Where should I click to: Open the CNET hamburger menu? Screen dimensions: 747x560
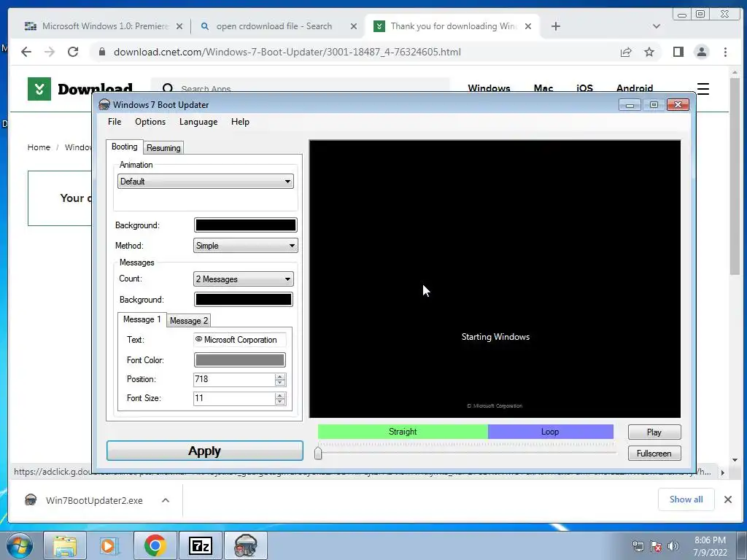click(x=703, y=88)
